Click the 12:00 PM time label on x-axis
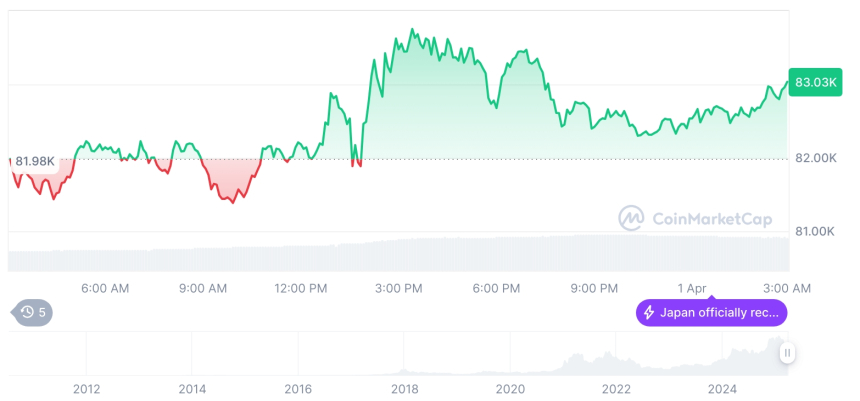Screen dimensions: 860x401 [x=301, y=288]
